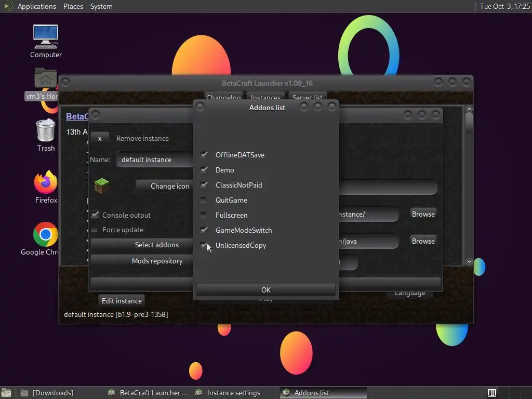
Task: Maximize the Addons list window
Action: click(318, 107)
